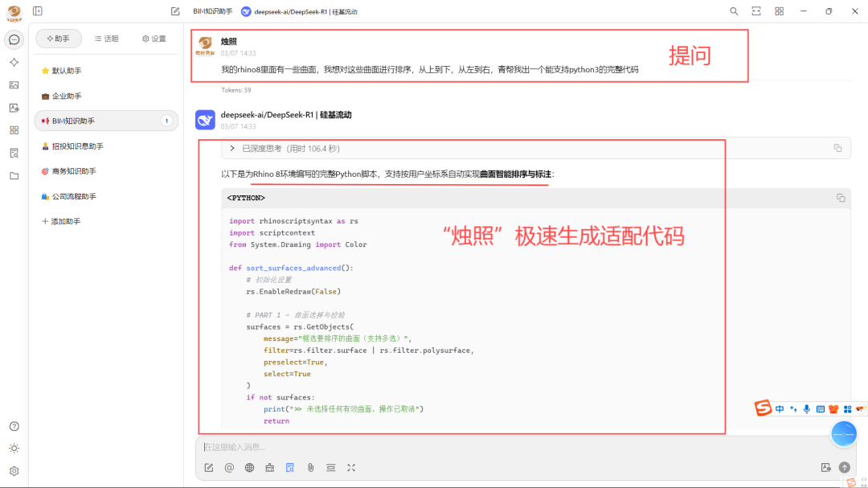Click the user avatar logo at top-left

[x=14, y=12]
